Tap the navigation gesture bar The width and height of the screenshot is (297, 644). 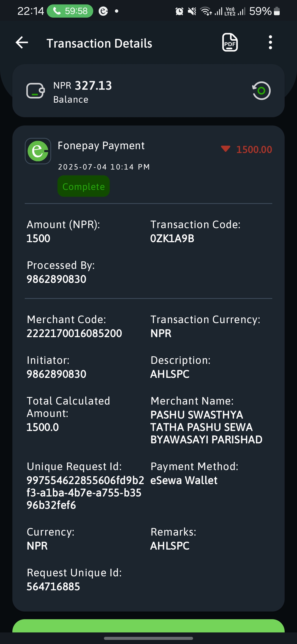(148, 638)
